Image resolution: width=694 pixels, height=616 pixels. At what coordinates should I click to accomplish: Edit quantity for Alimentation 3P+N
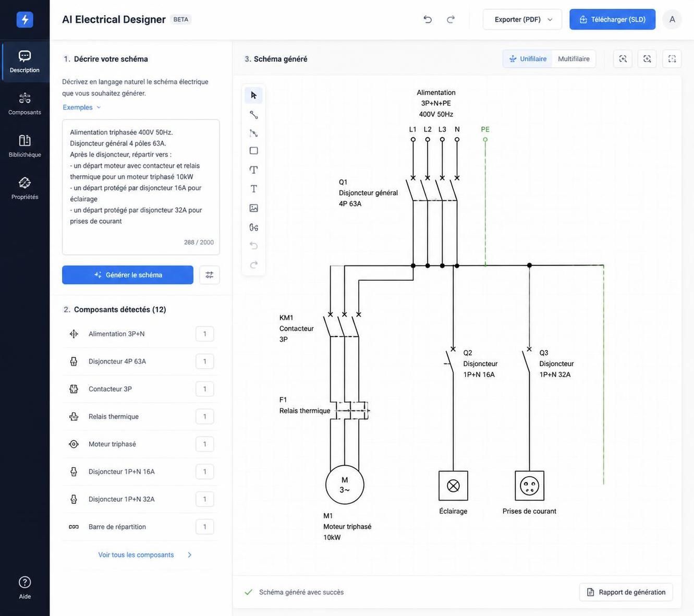click(204, 334)
